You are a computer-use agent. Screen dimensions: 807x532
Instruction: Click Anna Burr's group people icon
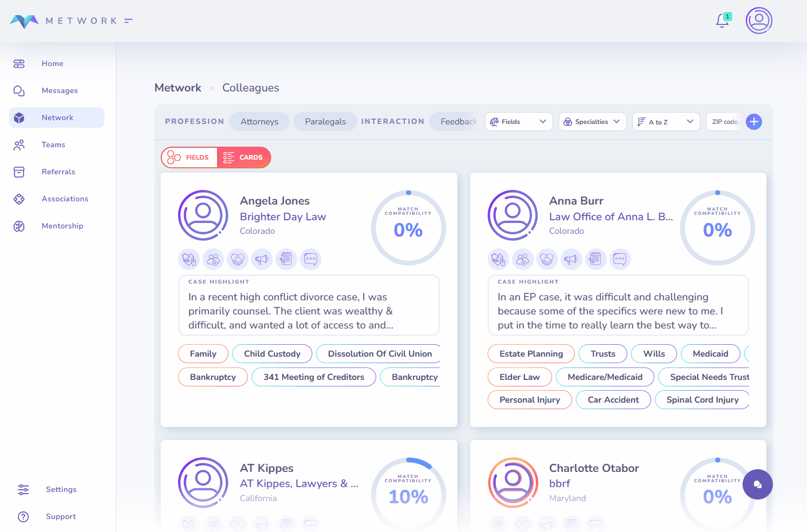[x=523, y=259]
